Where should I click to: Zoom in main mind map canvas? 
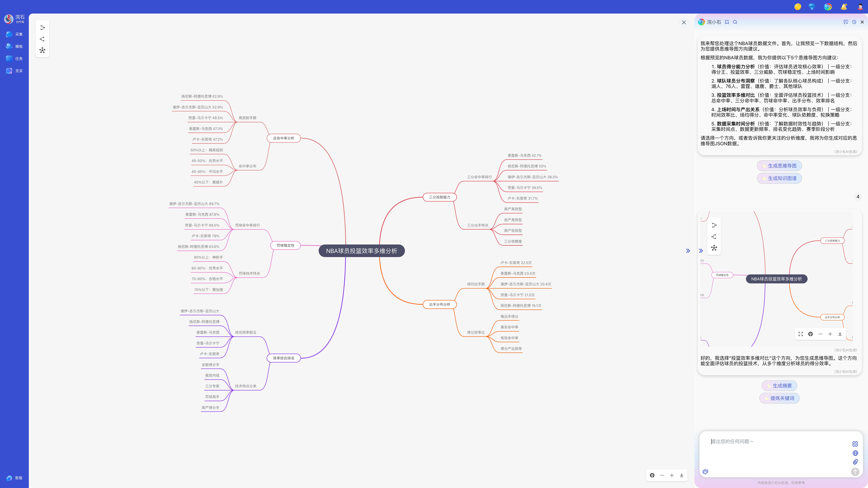coord(672,475)
